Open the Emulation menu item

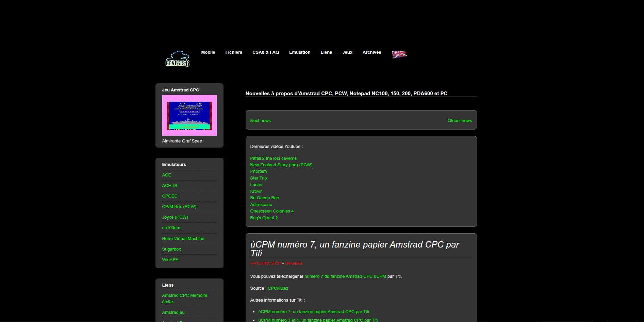tap(299, 52)
